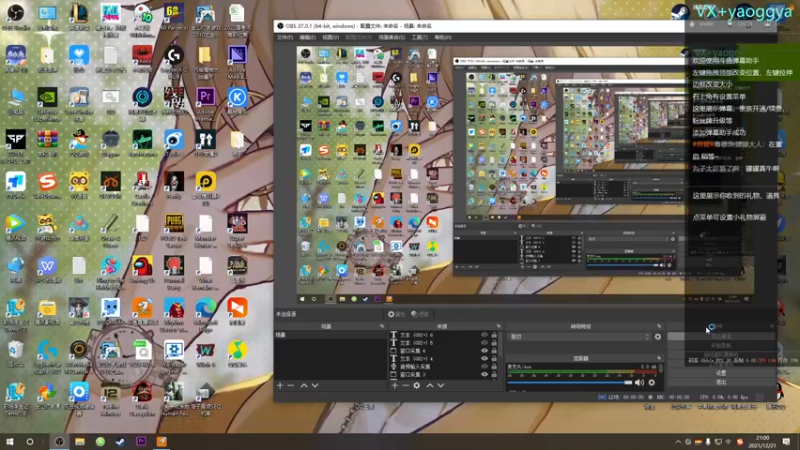Image resolution: width=800 pixels, height=450 pixels.
Task: Pop out the 转场特效 dock panel
Action: (x=659, y=326)
